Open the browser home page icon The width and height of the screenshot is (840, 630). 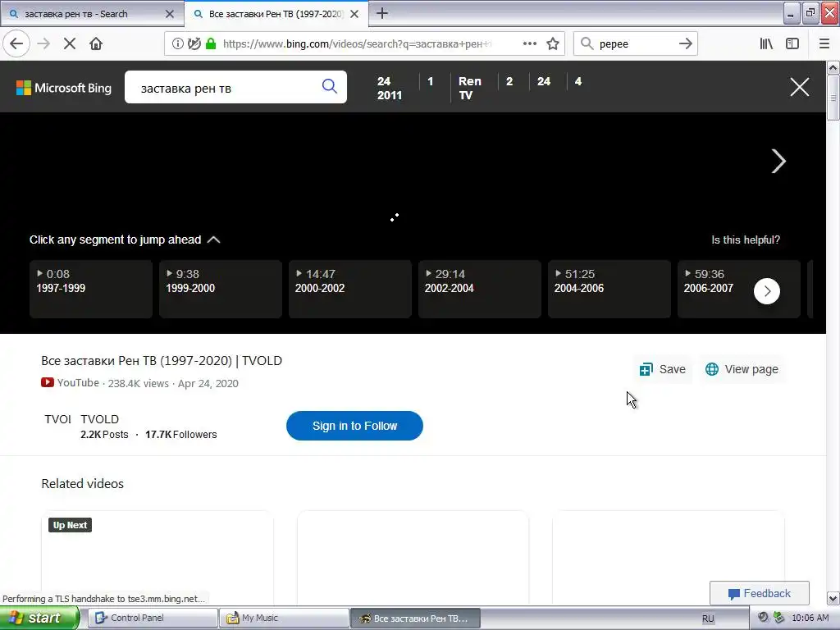[x=96, y=43]
